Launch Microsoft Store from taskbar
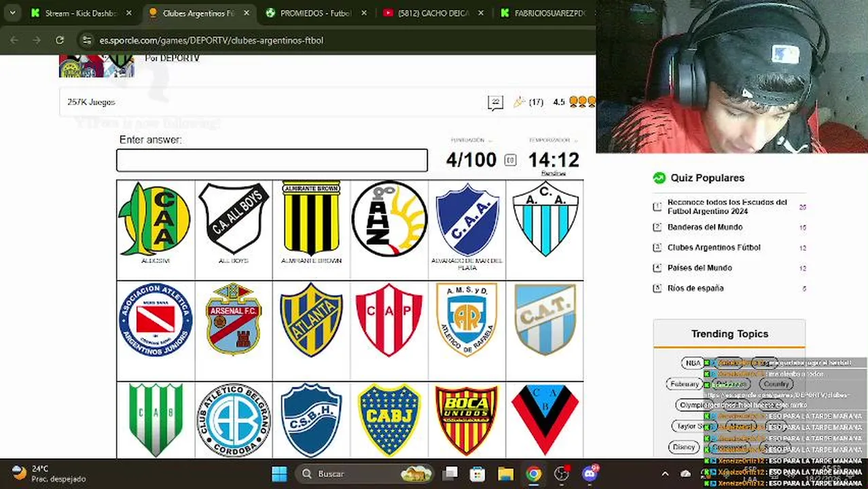The height and width of the screenshot is (489, 868). pos(477,473)
